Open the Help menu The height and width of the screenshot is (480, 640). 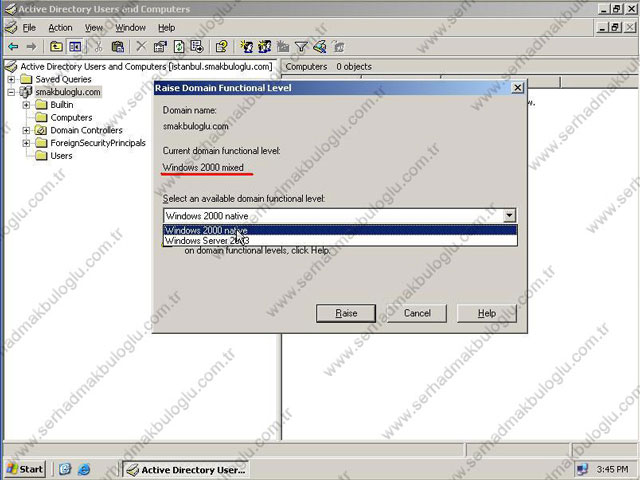tap(167, 28)
